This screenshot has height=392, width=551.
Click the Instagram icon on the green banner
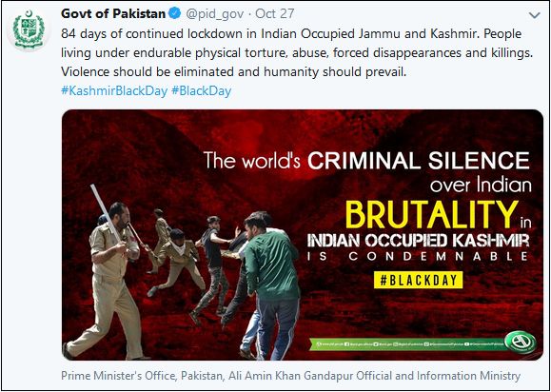pos(395,344)
